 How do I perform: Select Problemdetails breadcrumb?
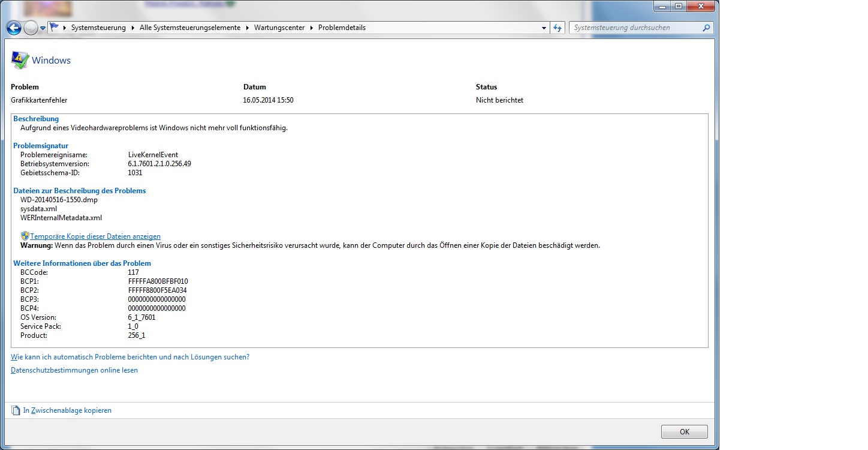(342, 28)
